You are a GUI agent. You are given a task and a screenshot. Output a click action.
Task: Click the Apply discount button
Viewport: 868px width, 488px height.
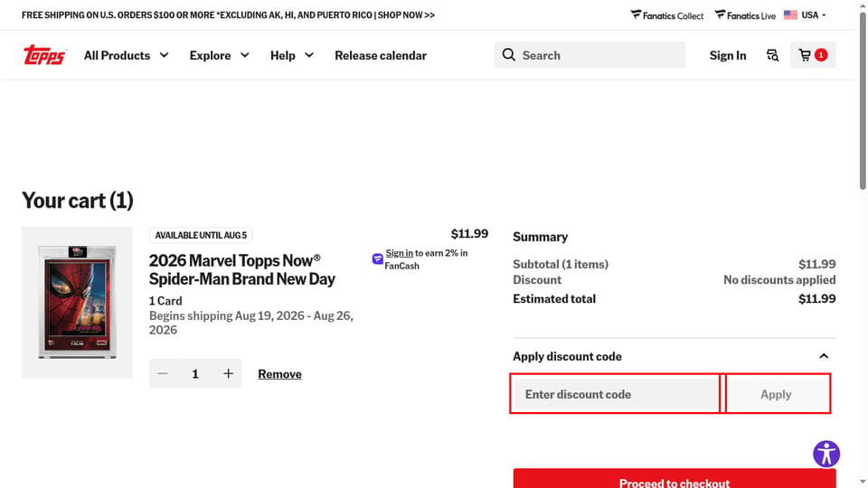(x=776, y=394)
